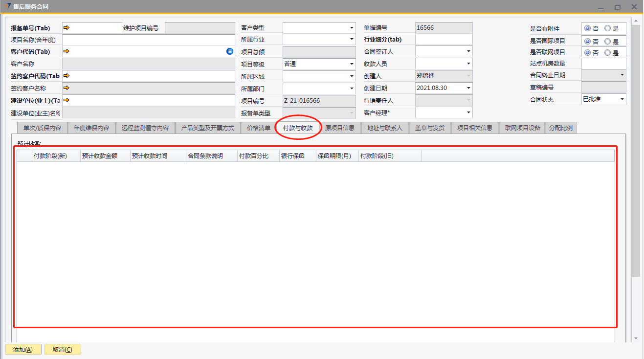
Task: Click the arrow icon in 签约客户名称 field
Action: pos(67,88)
